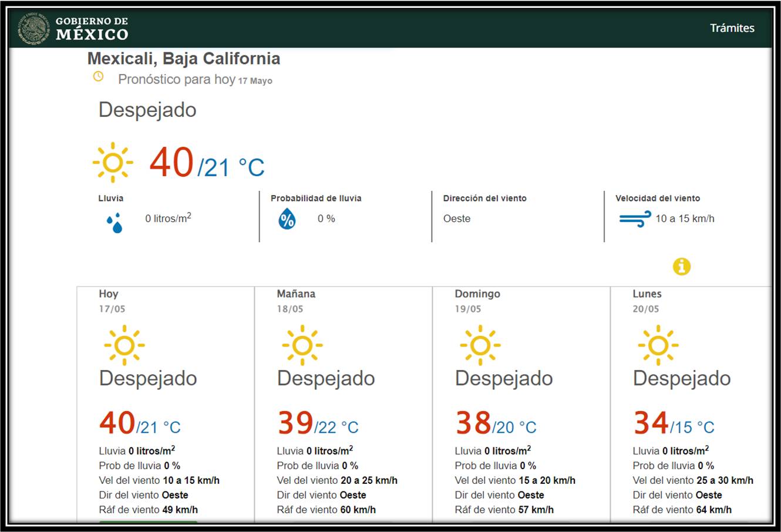Open the Trámites menu link
Viewport: 781px width, 532px height.
(732, 28)
